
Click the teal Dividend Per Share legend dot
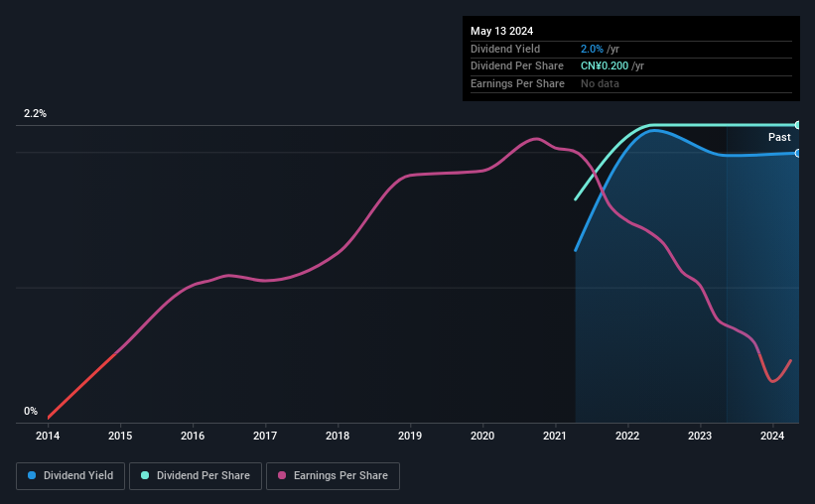[145, 475]
